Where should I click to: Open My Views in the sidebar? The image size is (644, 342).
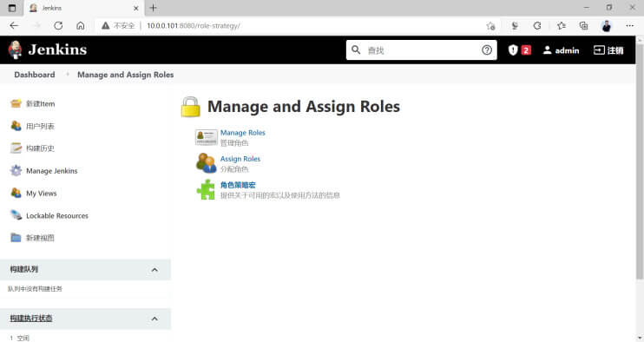[x=42, y=193]
